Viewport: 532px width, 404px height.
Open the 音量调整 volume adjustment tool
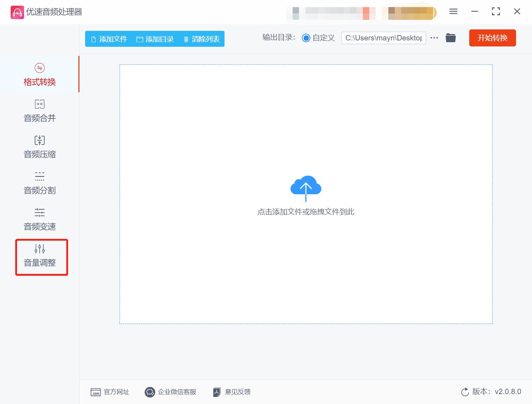click(x=39, y=255)
